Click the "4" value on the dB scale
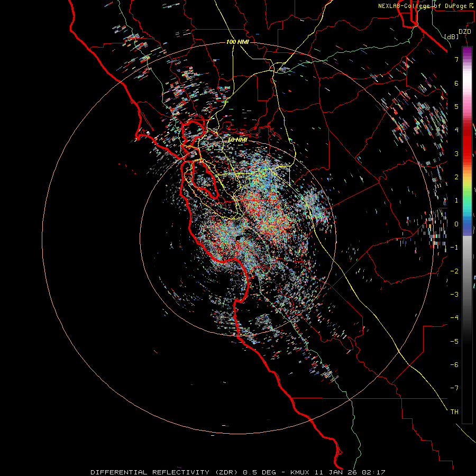The image size is (476, 476). 456,130
